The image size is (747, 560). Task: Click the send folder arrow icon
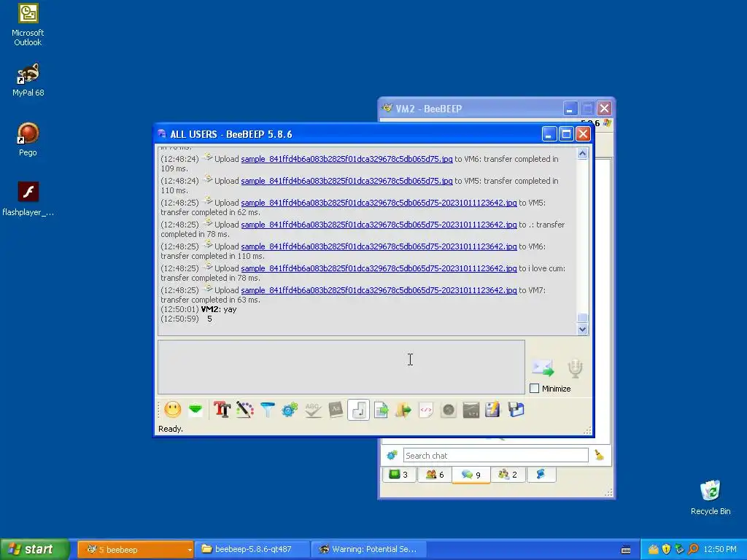[403, 410]
